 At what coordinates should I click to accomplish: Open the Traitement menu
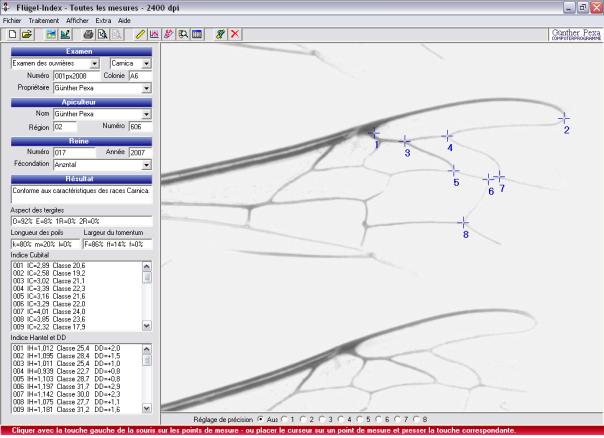44,20
